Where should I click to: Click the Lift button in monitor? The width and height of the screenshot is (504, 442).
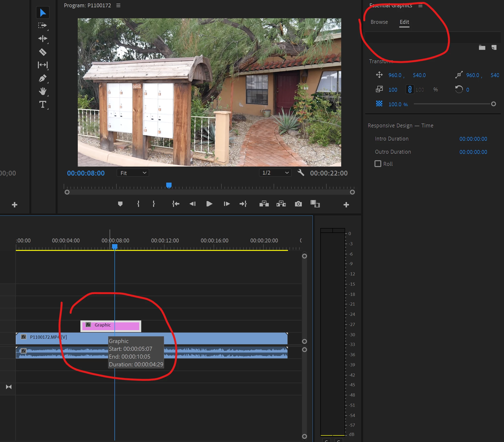pyautogui.click(x=264, y=204)
